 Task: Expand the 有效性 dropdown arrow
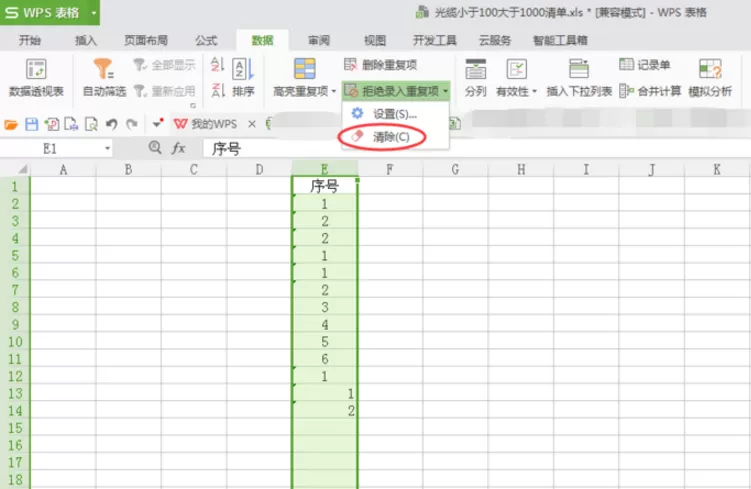pyautogui.click(x=535, y=91)
